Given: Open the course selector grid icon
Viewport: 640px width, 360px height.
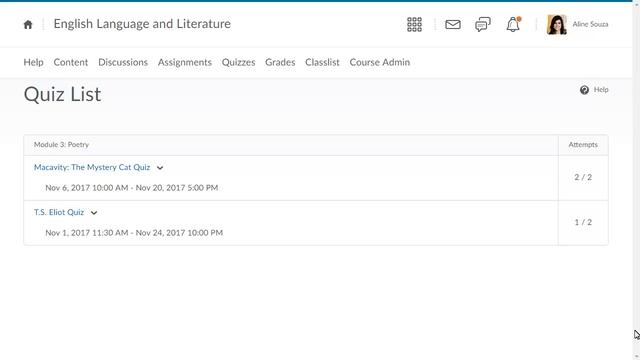Looking at the screenshot, I should coord(414,24).
